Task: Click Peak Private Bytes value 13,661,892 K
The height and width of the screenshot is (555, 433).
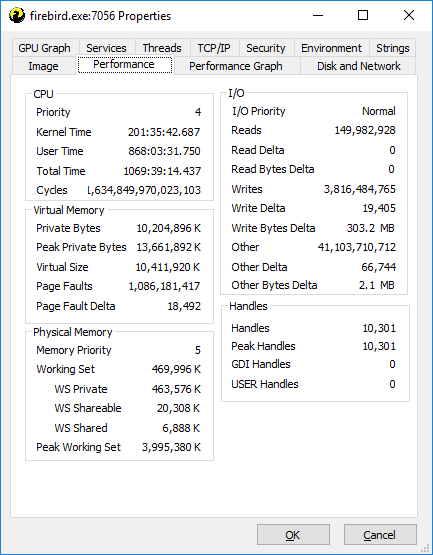Action: pyautogui.click(x=169, y=247)
